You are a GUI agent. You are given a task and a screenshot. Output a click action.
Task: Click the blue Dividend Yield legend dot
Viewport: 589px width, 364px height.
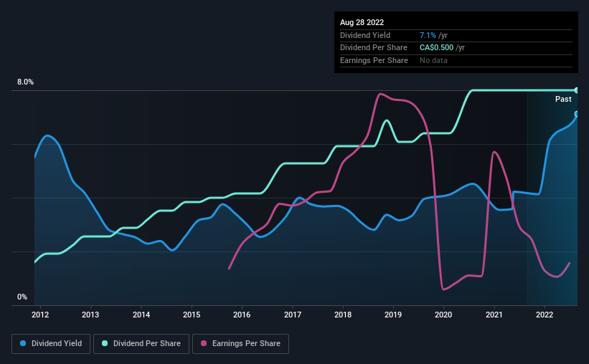click(23, 343)
